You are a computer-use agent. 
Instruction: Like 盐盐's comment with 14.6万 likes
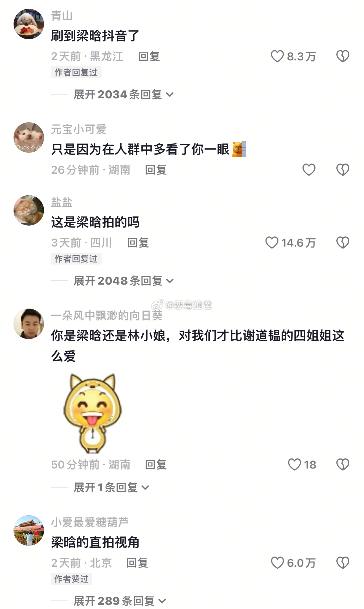point(272,243)
